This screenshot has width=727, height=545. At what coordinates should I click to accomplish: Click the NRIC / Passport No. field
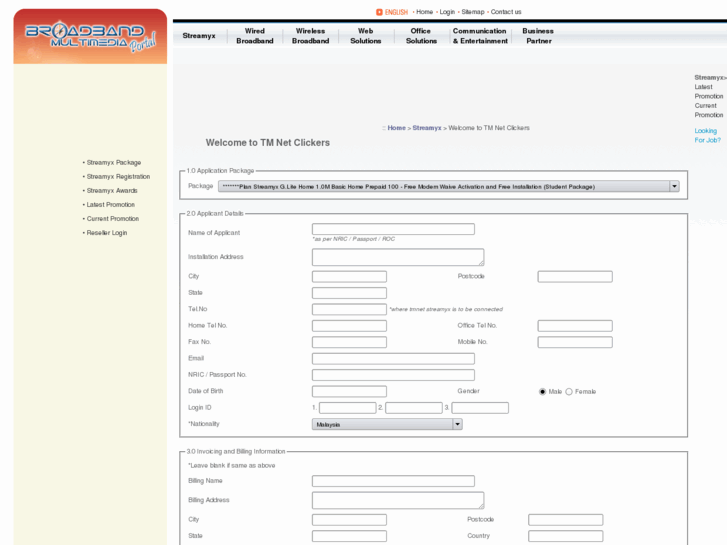coord(393,375)
